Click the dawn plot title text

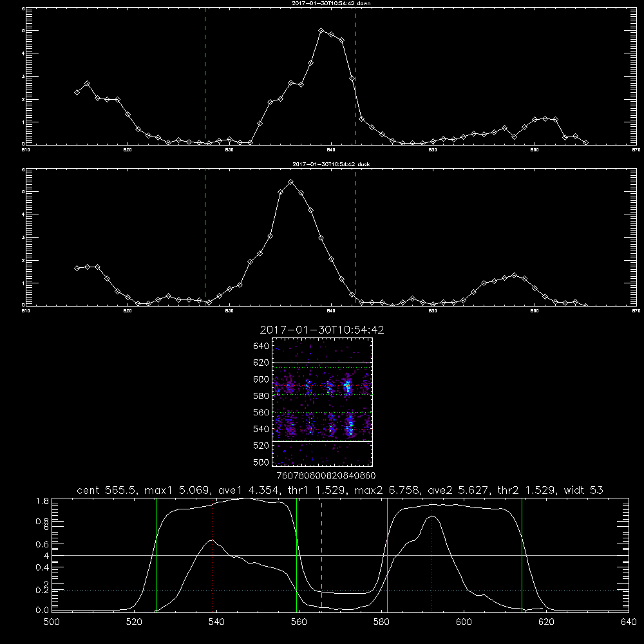pyautogui.click(x=332, y=3)
